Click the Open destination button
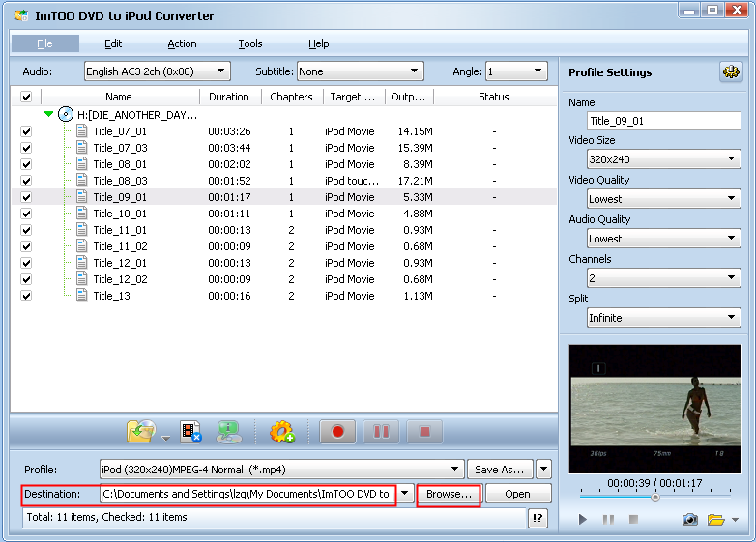The width and height of the screenshot is (756, 542). [518, 494]
